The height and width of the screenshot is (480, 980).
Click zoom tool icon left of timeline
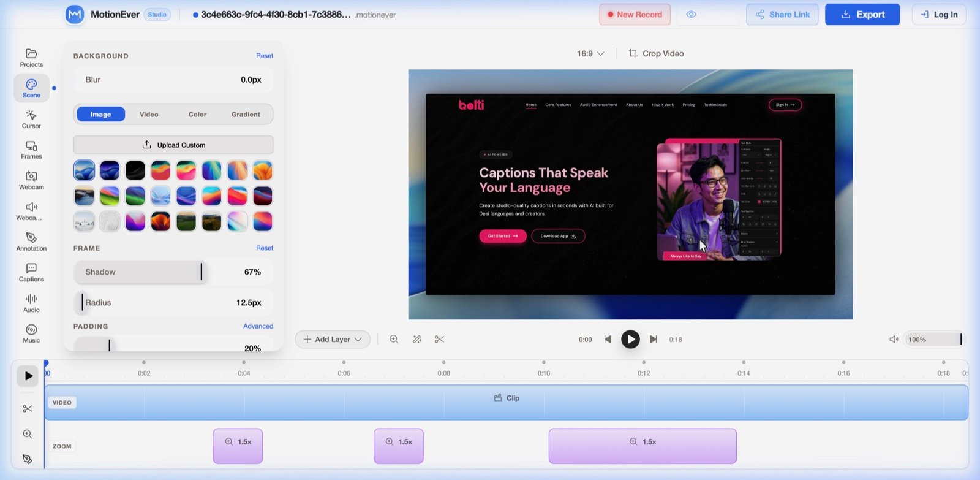28,433
